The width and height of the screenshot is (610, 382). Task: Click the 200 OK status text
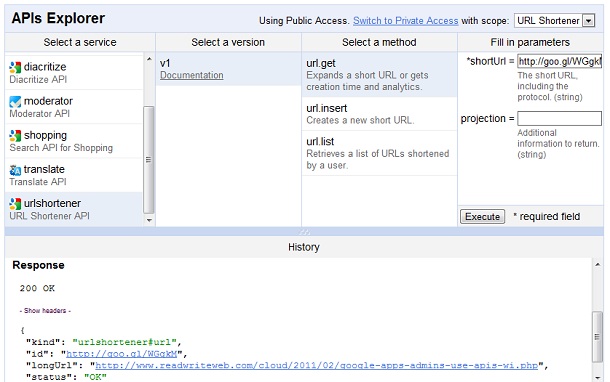37,288
